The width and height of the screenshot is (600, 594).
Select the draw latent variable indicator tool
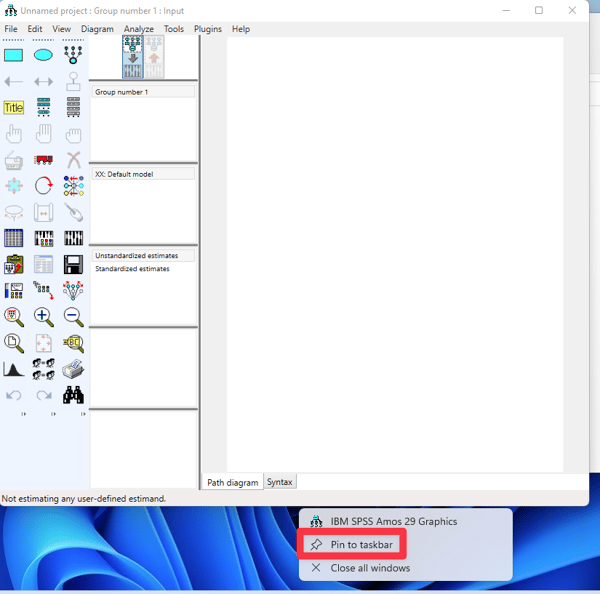click(73, 55)
